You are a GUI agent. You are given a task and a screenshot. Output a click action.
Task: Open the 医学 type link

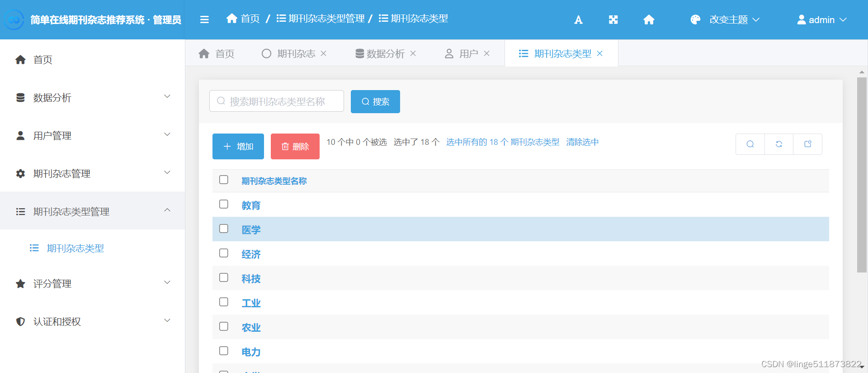pyautogui.click(x=251, y=230)
